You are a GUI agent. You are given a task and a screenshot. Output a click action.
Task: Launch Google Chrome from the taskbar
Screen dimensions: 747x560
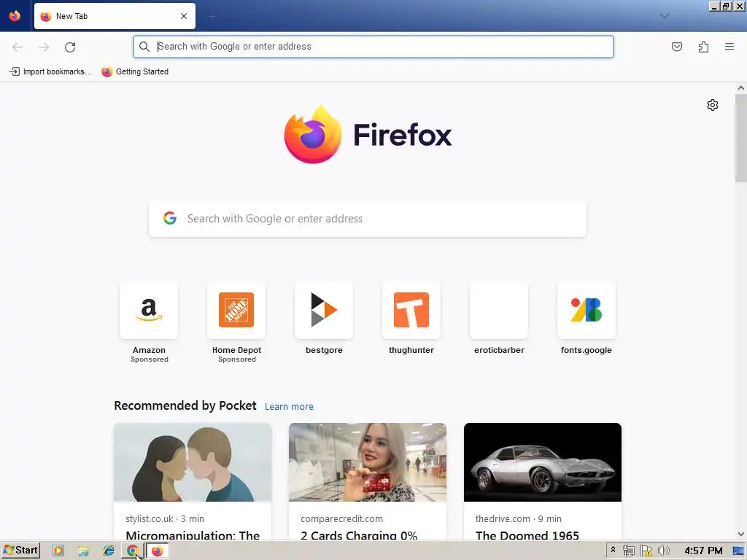point(133,551)
